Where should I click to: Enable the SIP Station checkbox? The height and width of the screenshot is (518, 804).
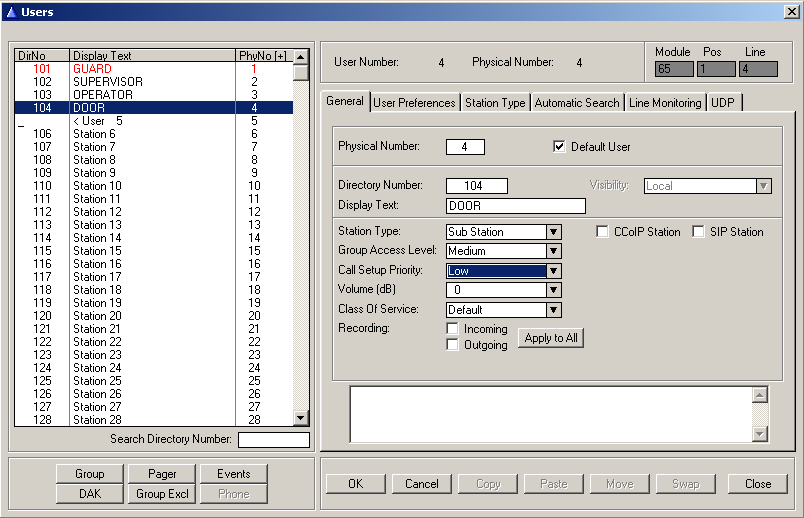coord(699,232)
